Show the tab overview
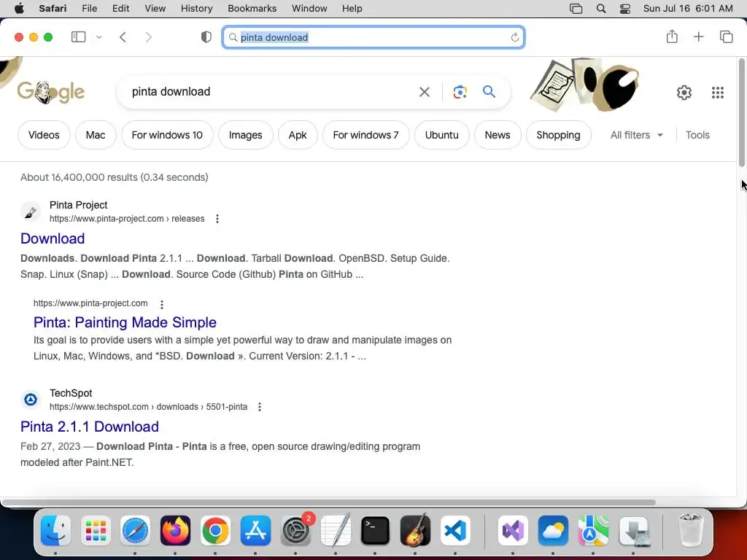Image resolution: width=747 pixels, height=560 pixels. [x=726, y=36]
